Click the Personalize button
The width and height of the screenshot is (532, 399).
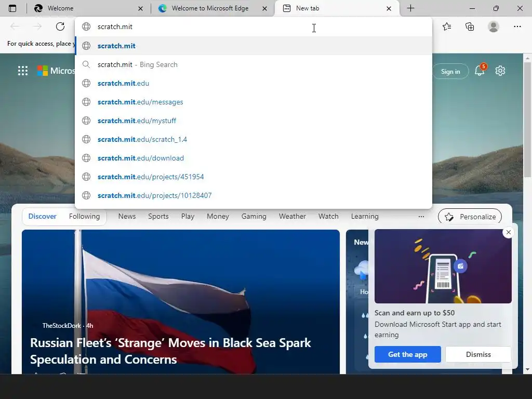(470, 217)
